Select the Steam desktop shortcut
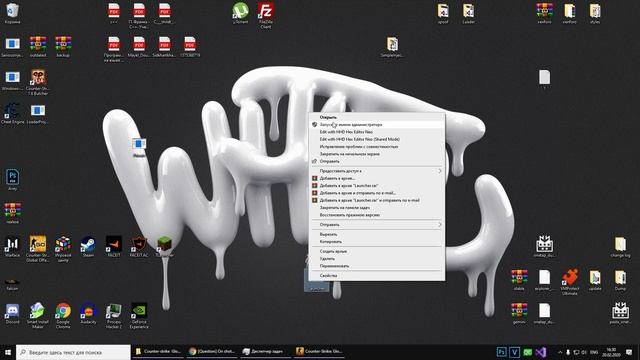 coord(88,246)
